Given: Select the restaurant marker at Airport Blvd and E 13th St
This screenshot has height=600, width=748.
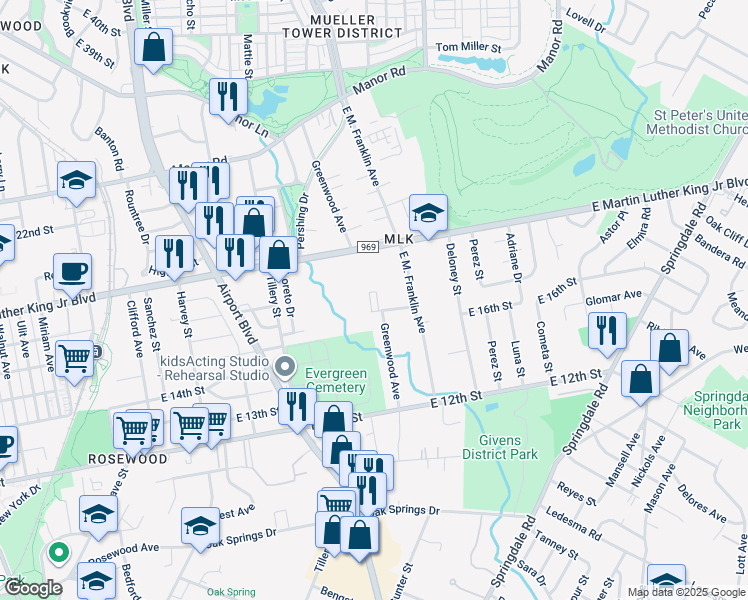Looking at the screenshot, I should pyautogui.click(x=297, y=410).
